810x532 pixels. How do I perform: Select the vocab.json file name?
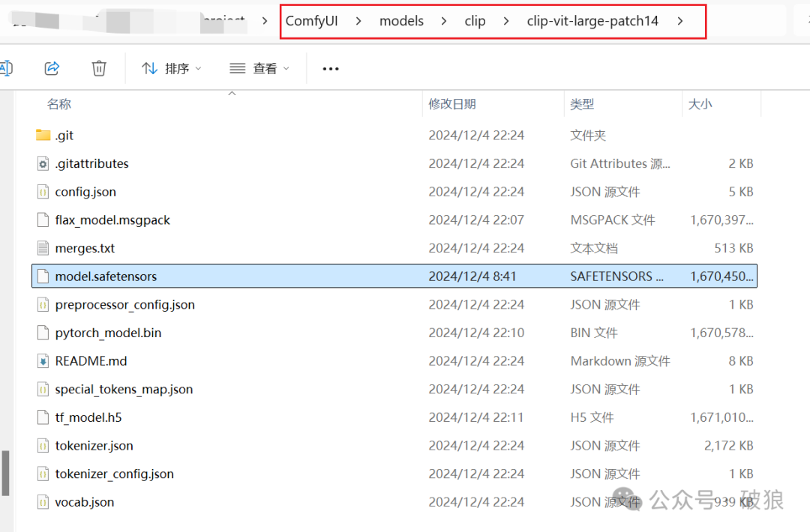coord(85,503)
